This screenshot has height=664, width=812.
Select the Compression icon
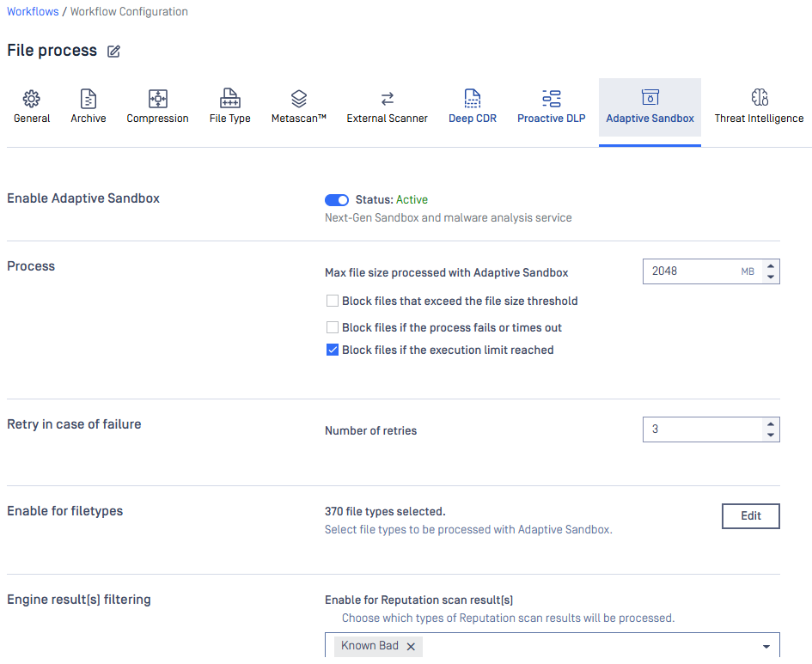click(157, 99)
